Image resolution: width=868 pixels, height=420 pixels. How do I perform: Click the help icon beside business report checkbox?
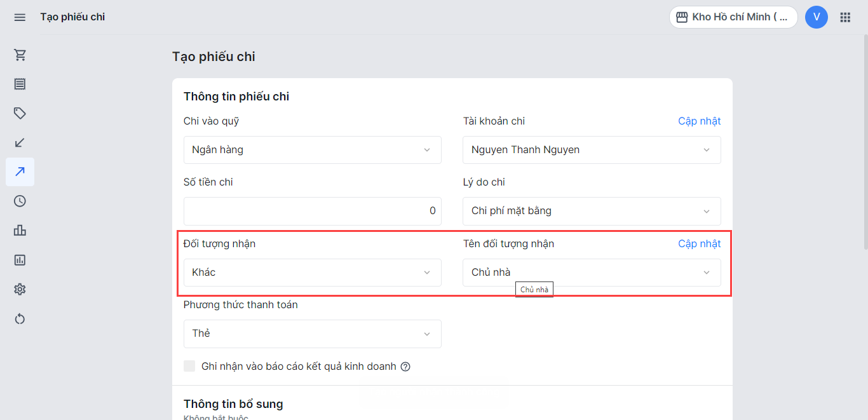tap(405, 367)
